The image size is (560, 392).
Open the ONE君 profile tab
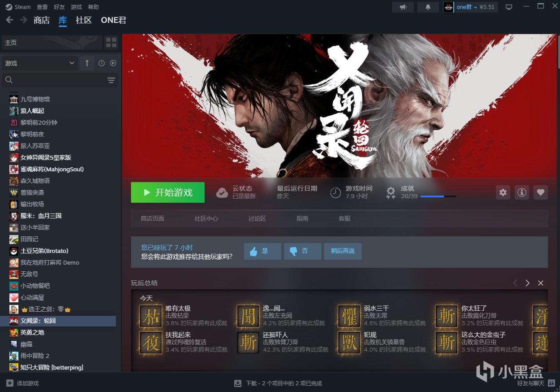pyautogui.click(x=114, y=20)
